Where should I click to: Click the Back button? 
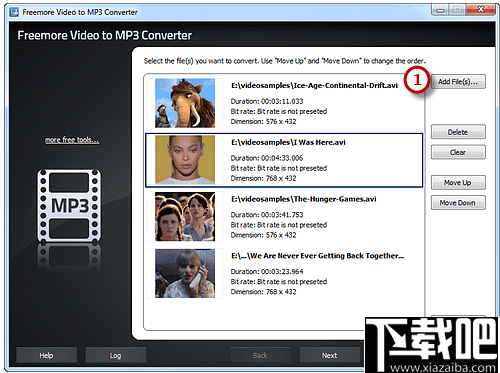(x=260, y=355)
